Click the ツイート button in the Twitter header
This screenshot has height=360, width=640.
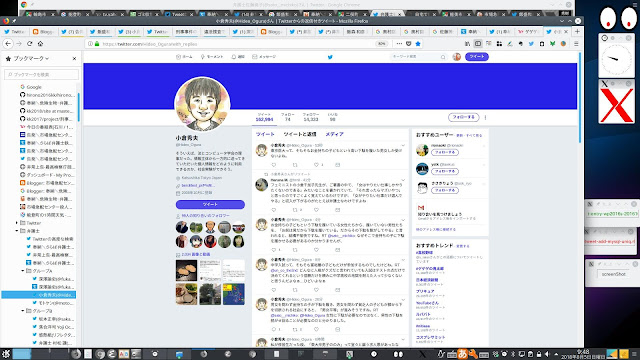476,57
